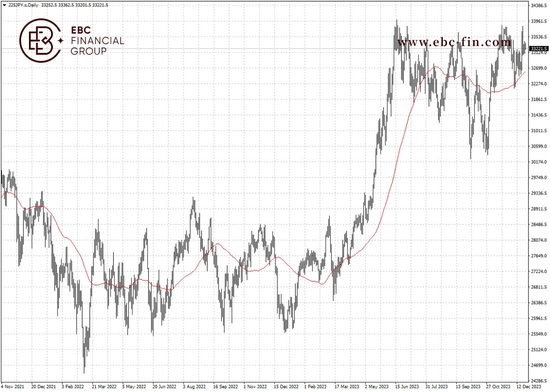Select the 12 Dec 2023 date label
The width and height of the screenshot is (550, 392).
pyautogui.click(x=528, y=387)
